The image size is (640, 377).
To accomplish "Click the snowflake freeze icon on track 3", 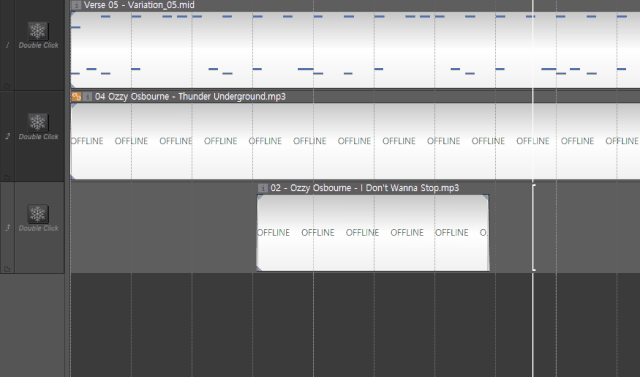I will [x=38, y=214].
